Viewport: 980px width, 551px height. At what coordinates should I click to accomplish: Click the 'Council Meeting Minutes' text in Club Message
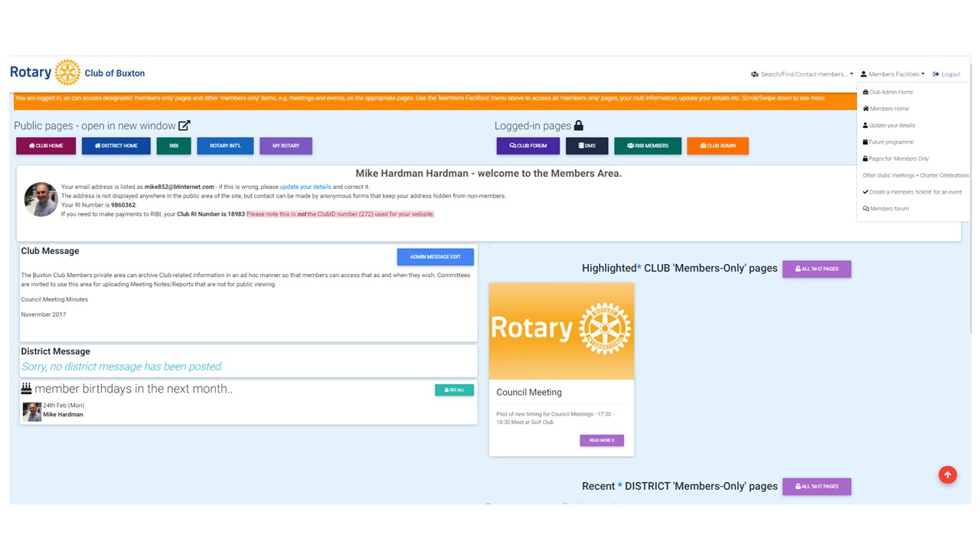pos(54,299)
